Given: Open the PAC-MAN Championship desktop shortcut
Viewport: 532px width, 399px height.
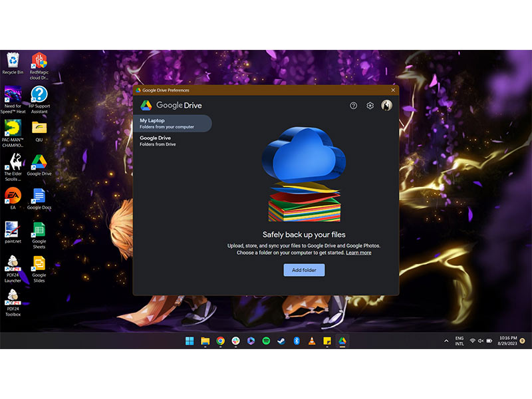Looking at the screenshot, I should (x=13, y=134).
